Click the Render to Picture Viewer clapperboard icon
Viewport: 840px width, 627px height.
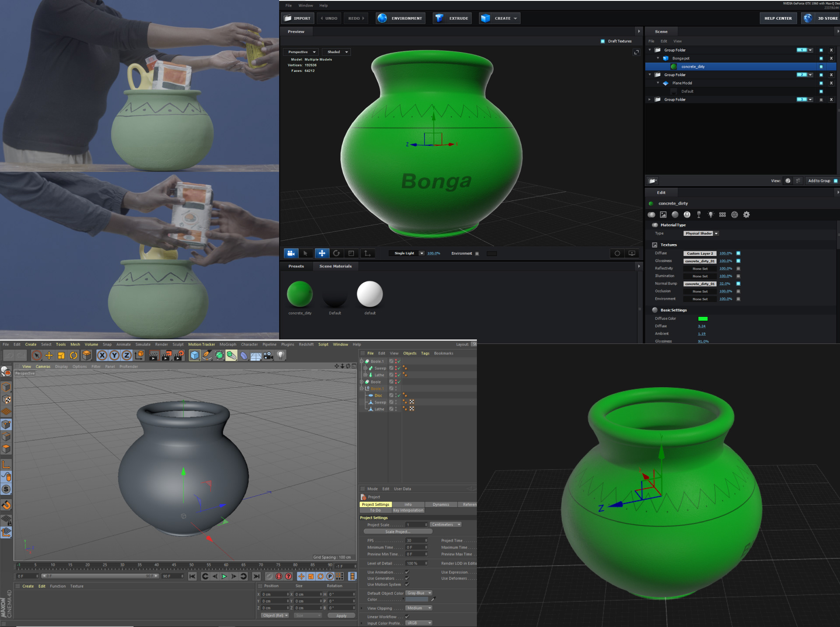166,356
